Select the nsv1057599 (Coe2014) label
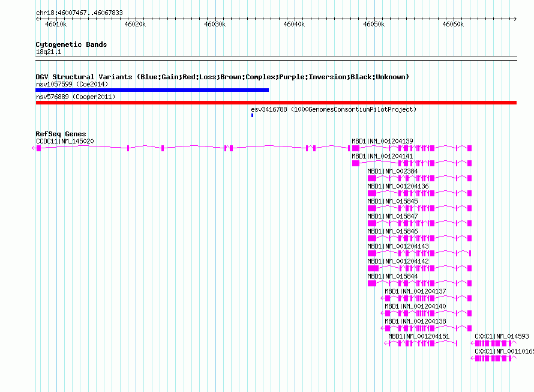 tap(72, 84)
